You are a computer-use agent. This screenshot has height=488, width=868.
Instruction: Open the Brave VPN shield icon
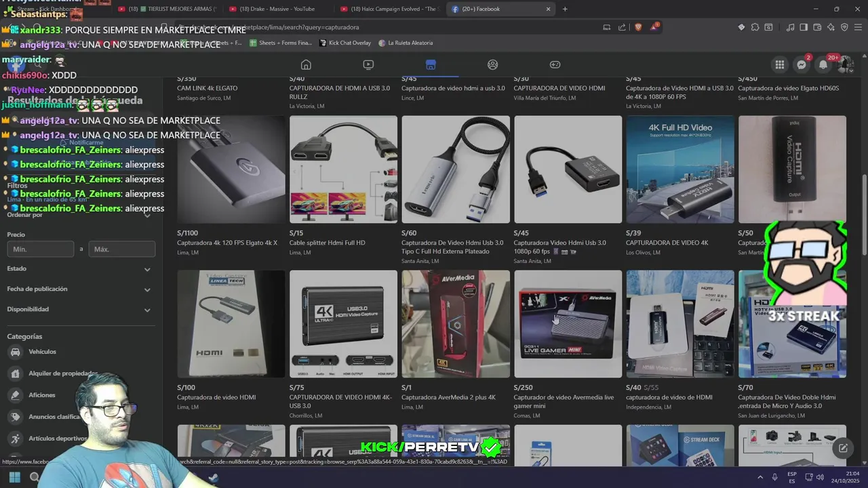[844, 27]
